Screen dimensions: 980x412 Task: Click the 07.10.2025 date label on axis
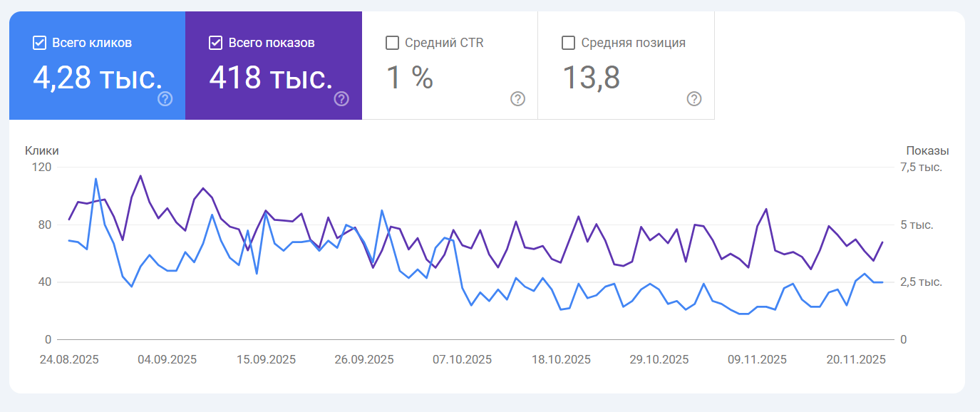(462, 359)
